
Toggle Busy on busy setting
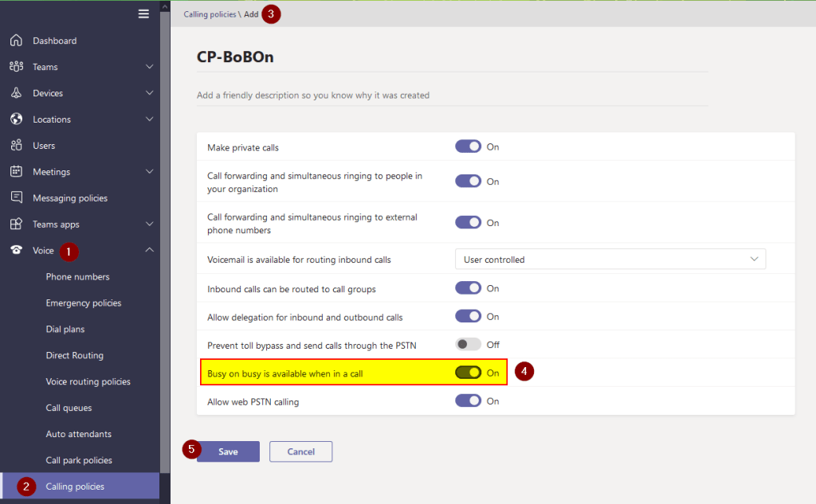(468, 373)
